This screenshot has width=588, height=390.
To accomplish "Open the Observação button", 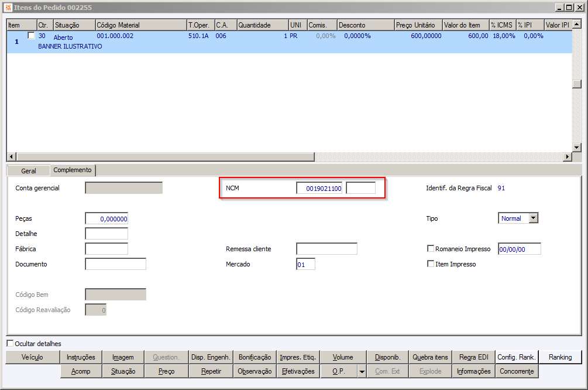I will pos(255,371).
